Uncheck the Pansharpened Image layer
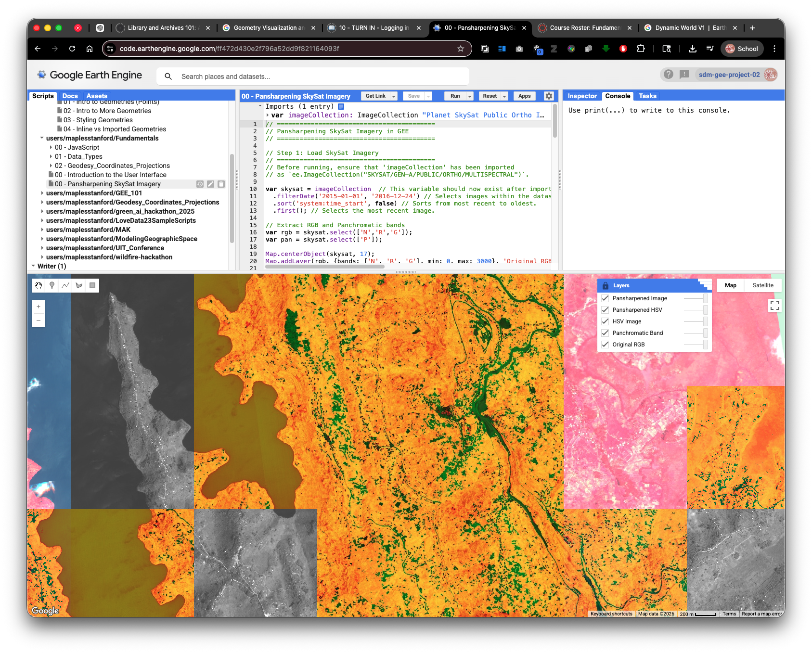This screenshot has height=653, width=812. tap(605, 298)
